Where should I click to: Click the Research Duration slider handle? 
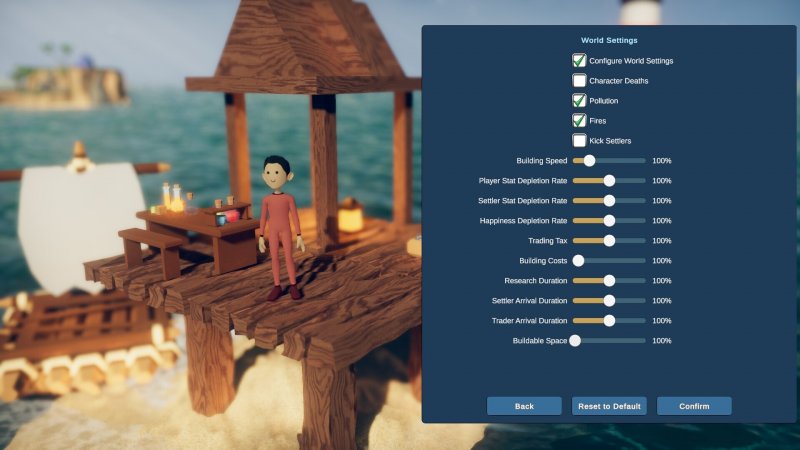608,281
